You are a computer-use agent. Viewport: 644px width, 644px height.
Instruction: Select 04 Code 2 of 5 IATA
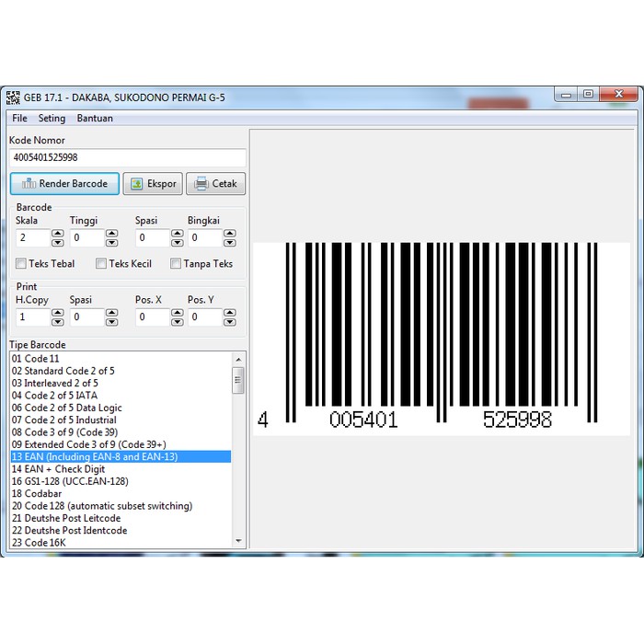[121, 396]
